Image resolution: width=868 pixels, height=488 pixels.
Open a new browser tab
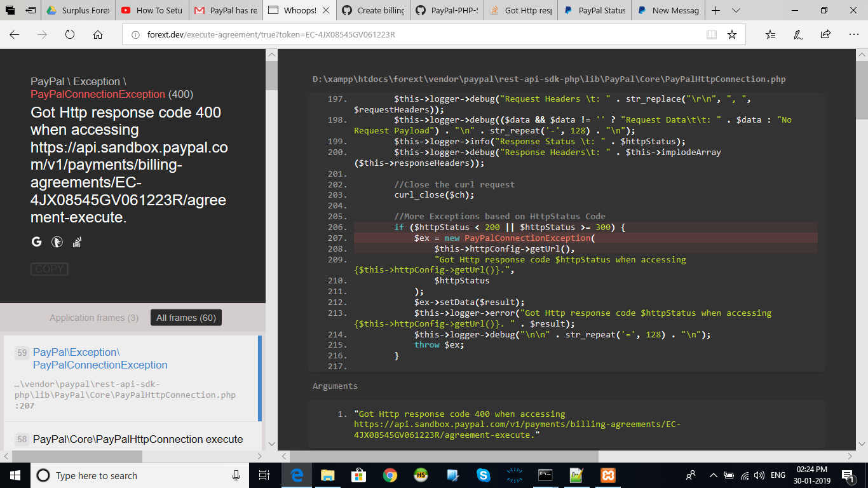(x=715, y=10)
